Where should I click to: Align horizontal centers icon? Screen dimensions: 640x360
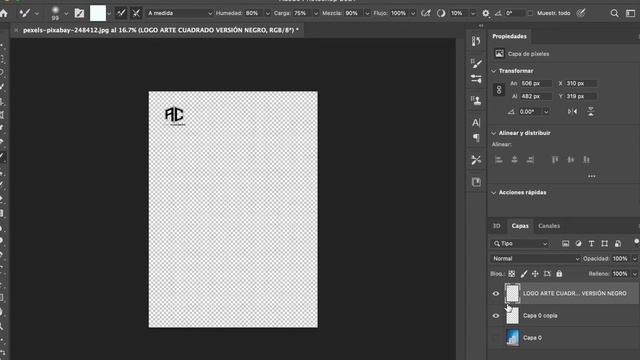point(514,160)
